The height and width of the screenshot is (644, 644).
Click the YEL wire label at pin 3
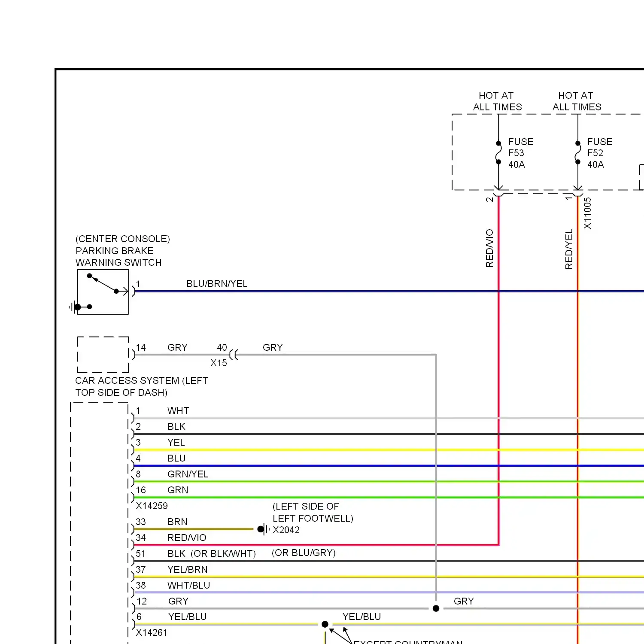click(176, 443)
